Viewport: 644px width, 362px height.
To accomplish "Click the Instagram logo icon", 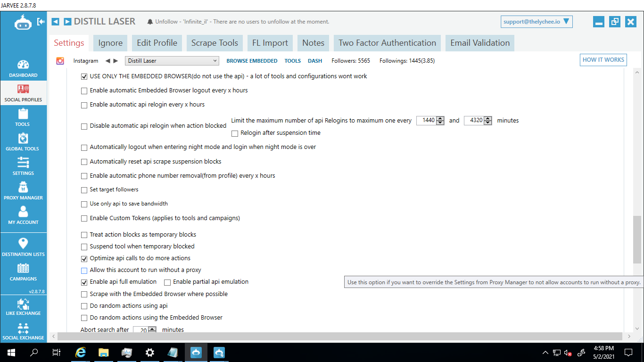I will (60, 61).
